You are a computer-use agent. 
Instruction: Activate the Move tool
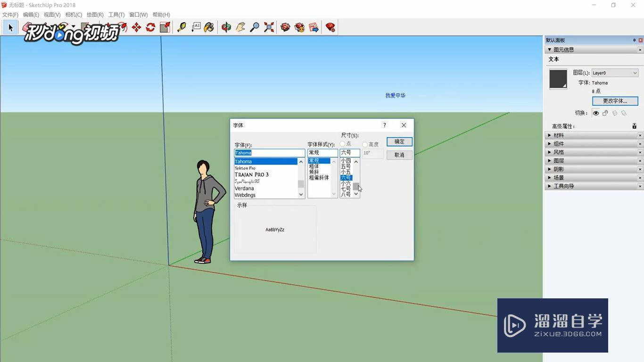click(x=136, y=27)
